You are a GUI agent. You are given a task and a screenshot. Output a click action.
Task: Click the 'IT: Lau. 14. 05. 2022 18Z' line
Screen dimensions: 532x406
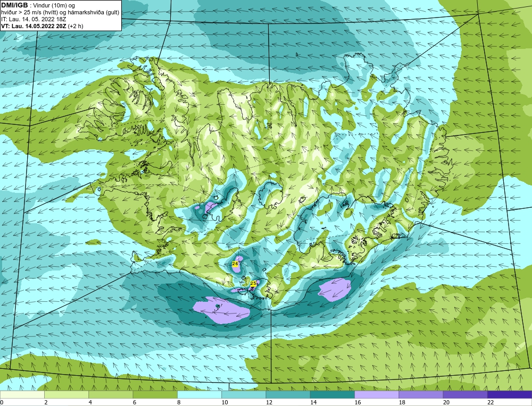click(34, 19)
